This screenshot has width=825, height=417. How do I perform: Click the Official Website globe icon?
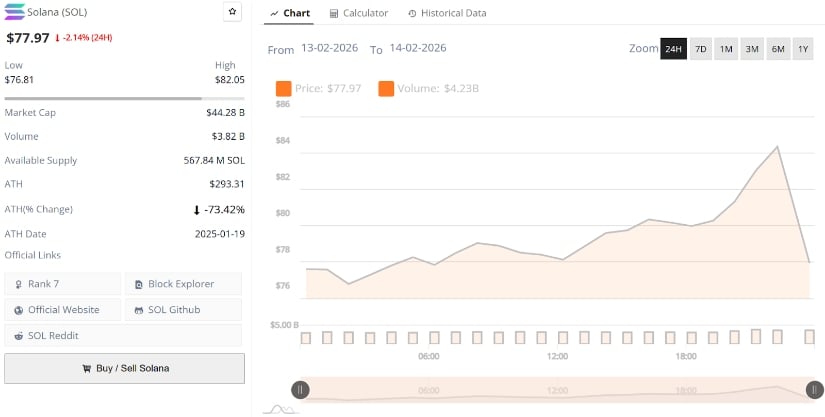pos(19,310)
